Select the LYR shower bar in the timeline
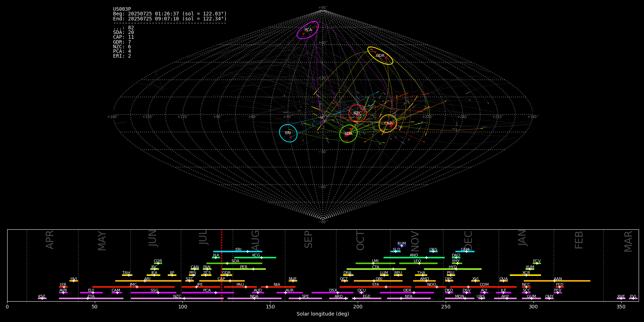Image resolution: width=644 pixels, height=322 pixels. (63, 287)
